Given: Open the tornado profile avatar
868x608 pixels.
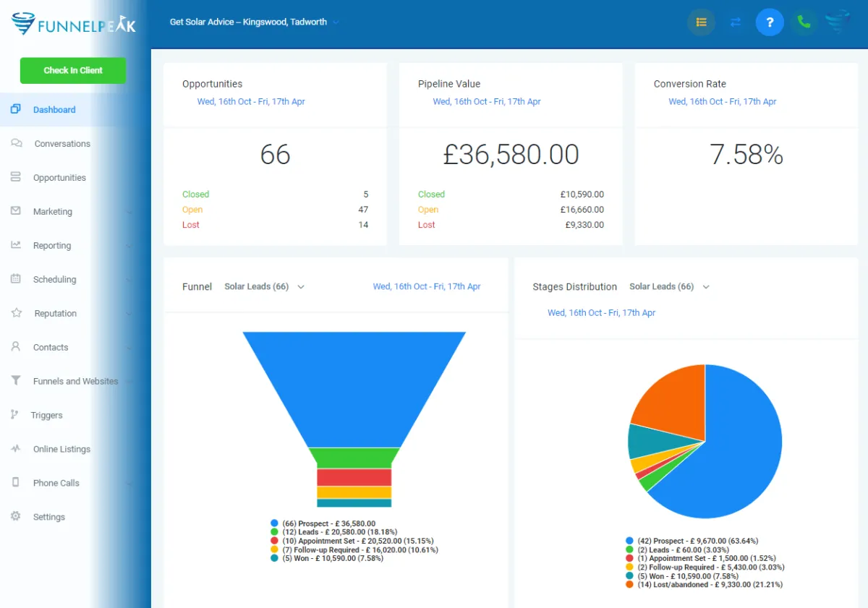Looking at the screenshot, I should coord(838,22).
